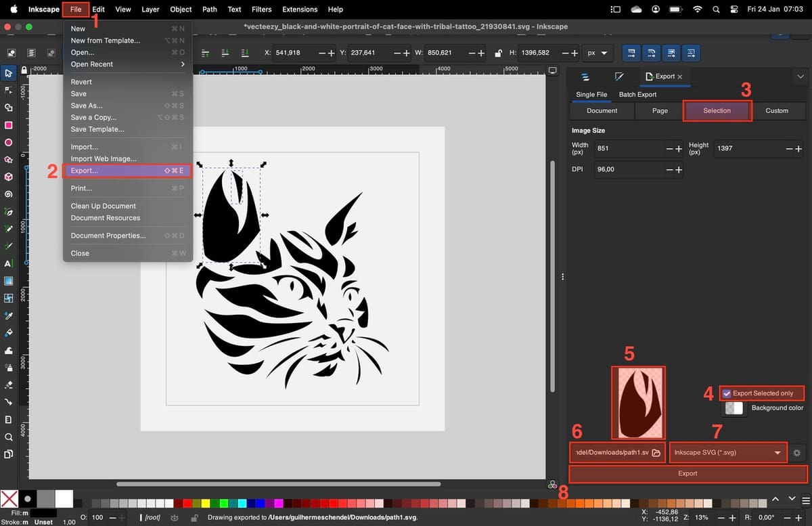Select the Paint Bucket tool
Viewport: 812px width, 526px height.
point(8,333)
